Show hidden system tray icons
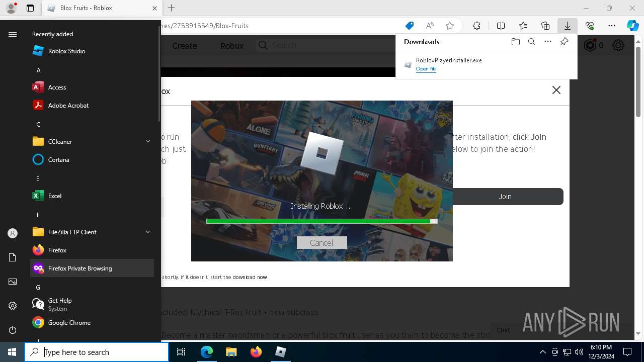Image resolution: width=644 pixels, height=362 pixels. click(542, 352)
